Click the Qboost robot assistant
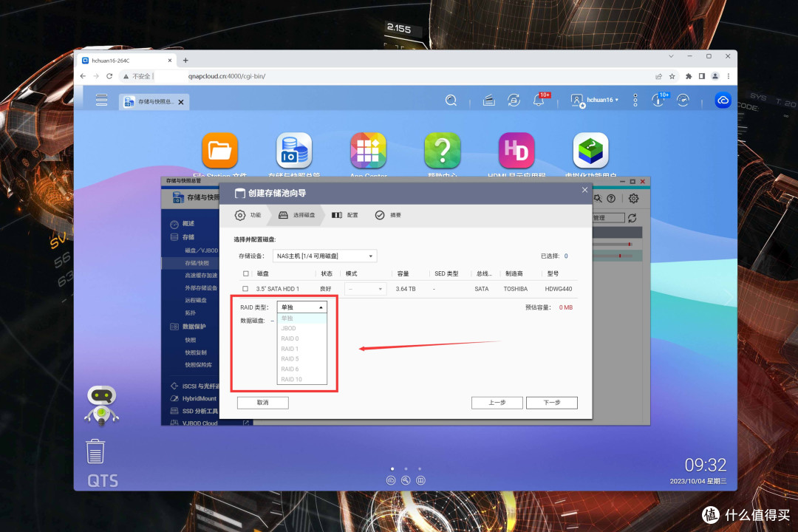 tap(102, 405)
